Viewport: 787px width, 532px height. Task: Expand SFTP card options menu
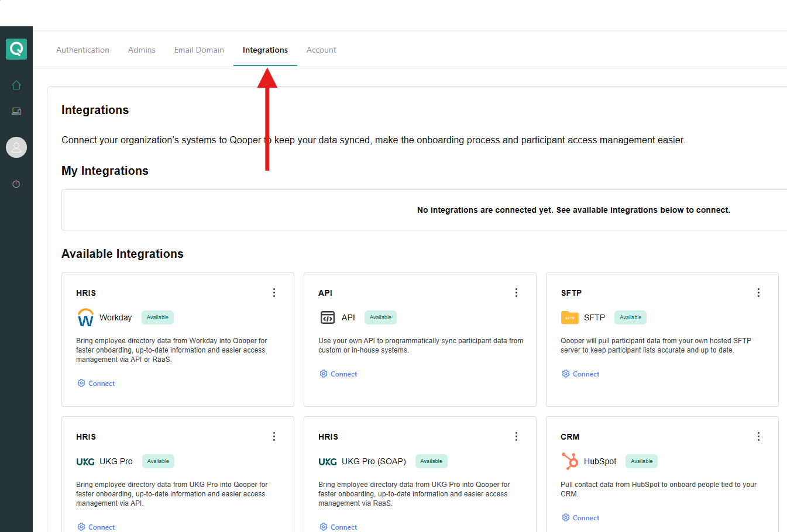[x=758, y=293]
